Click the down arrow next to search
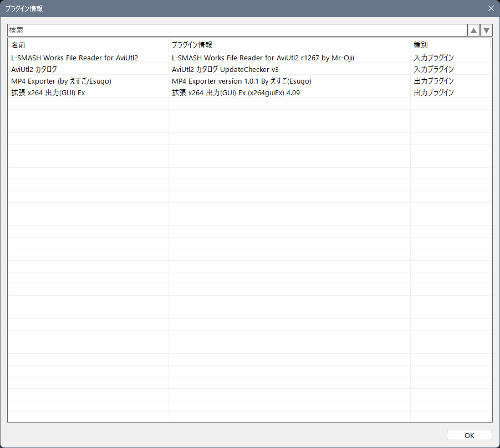This screenshot has width=500, height=448. click(x=486, y=30)
